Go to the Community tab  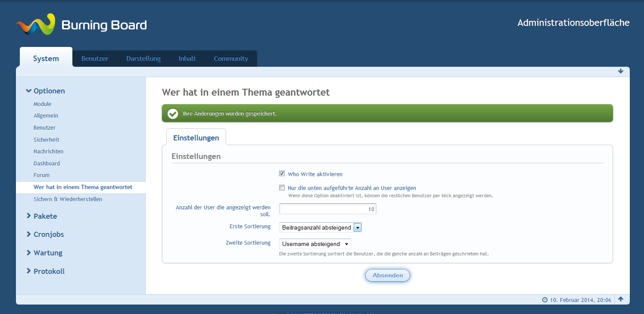231,59
